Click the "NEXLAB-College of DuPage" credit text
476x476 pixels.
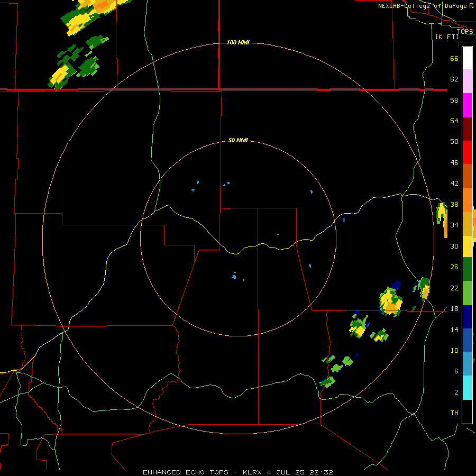pos(423,6)
